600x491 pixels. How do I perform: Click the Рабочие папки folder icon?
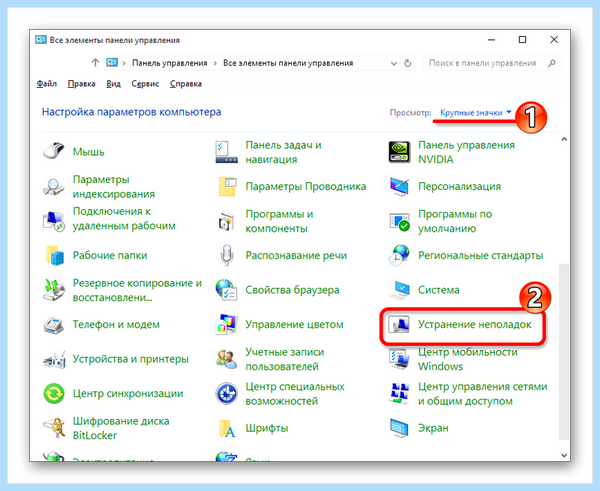(x=54, y=255)
